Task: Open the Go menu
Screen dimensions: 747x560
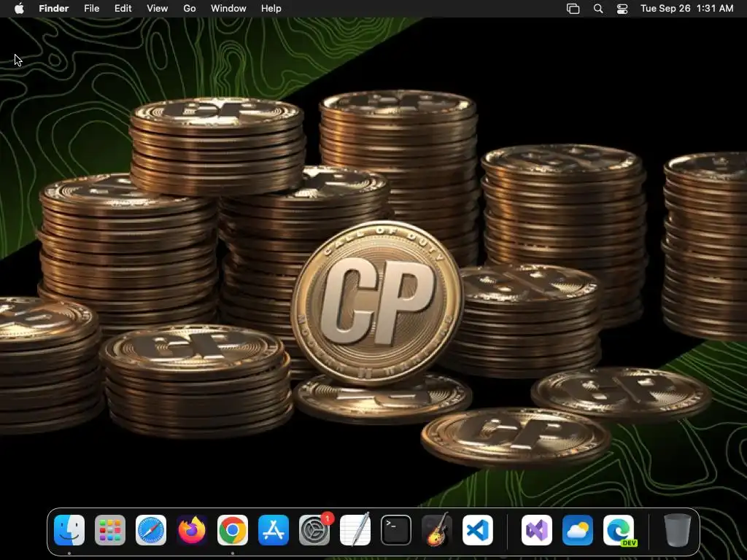Action: pos(190,9)
